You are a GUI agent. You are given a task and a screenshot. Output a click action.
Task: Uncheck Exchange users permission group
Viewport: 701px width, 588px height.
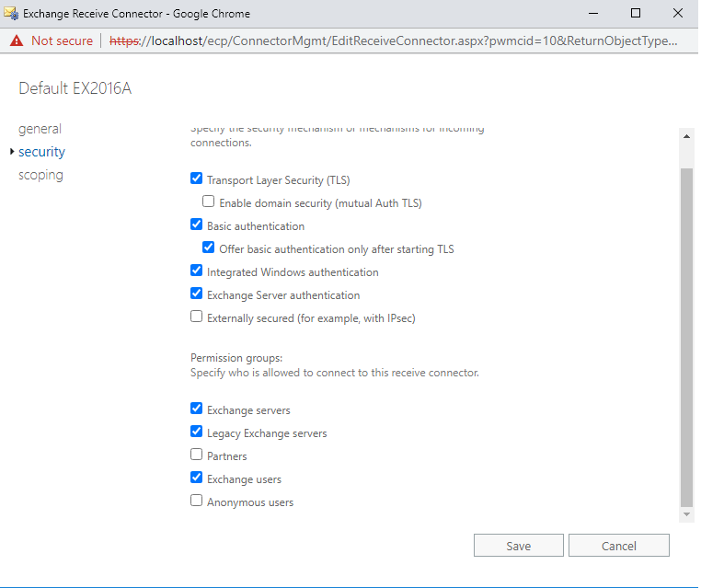[196, 478]
